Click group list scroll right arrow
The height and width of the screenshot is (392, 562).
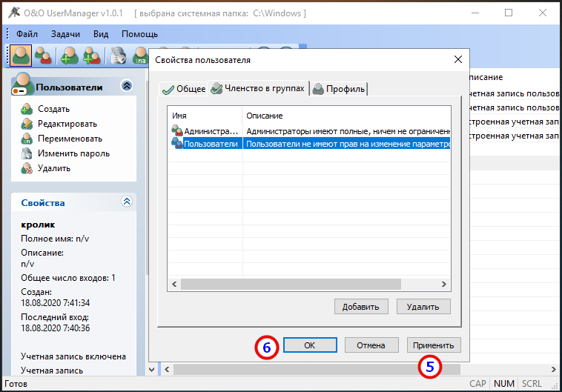click(x=443, y=284)
